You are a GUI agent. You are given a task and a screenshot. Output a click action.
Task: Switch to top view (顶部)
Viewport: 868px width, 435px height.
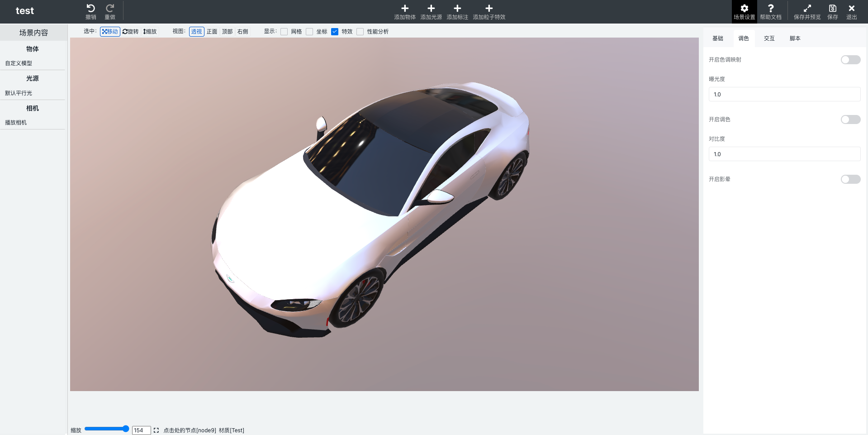click(228, 32)
